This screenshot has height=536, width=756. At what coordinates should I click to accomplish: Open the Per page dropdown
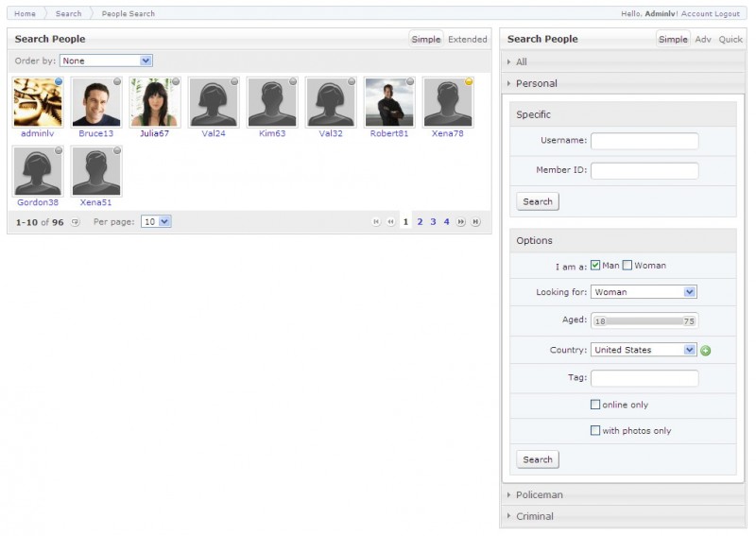point(156,222)
